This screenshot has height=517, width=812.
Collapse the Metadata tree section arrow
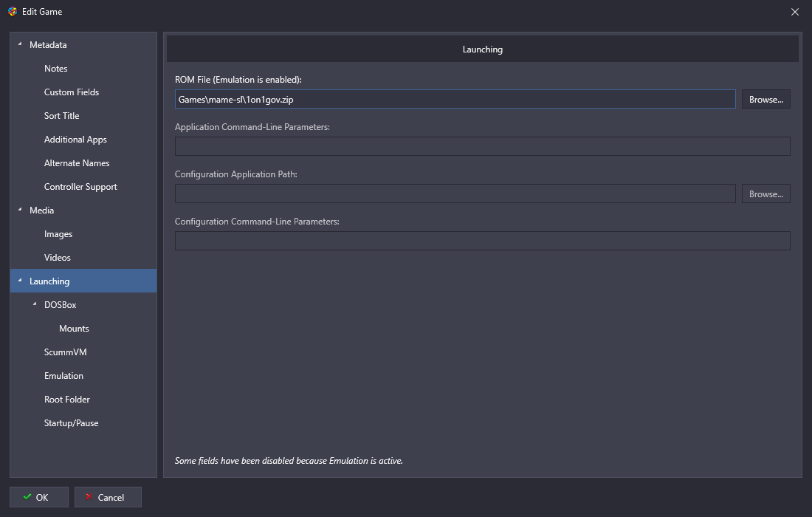click(20, 44)
